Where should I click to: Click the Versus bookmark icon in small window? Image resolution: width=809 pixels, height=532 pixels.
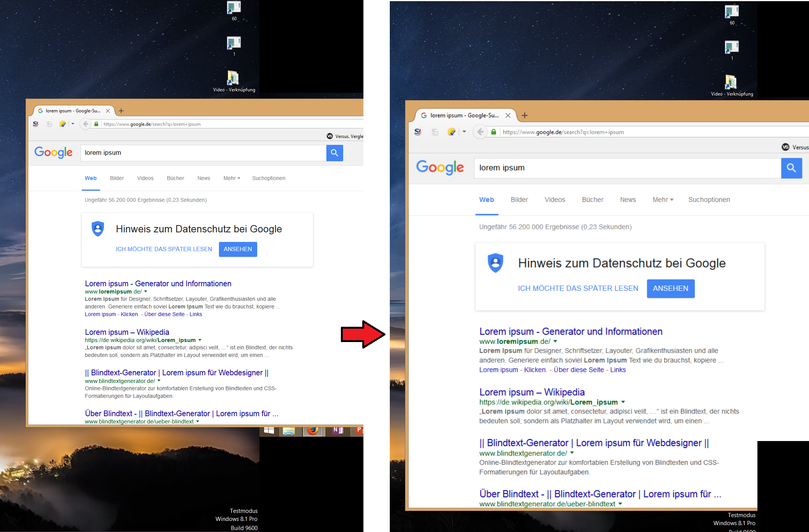click(x=330, y=136)
